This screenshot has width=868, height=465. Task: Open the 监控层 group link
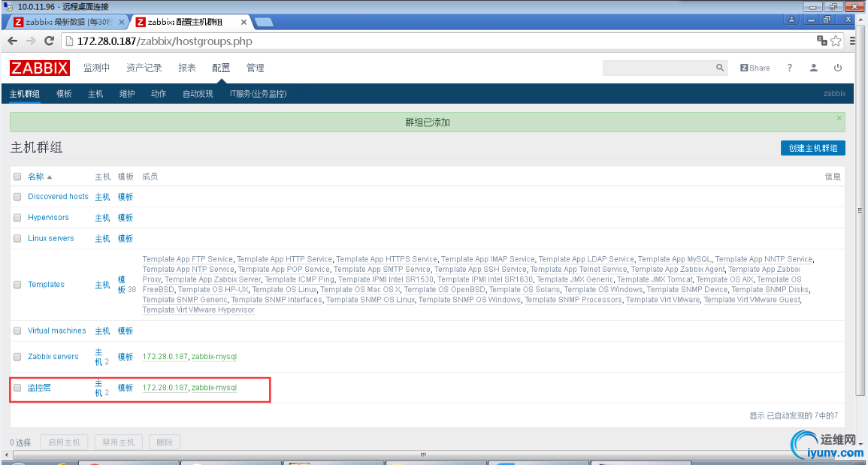39,388
